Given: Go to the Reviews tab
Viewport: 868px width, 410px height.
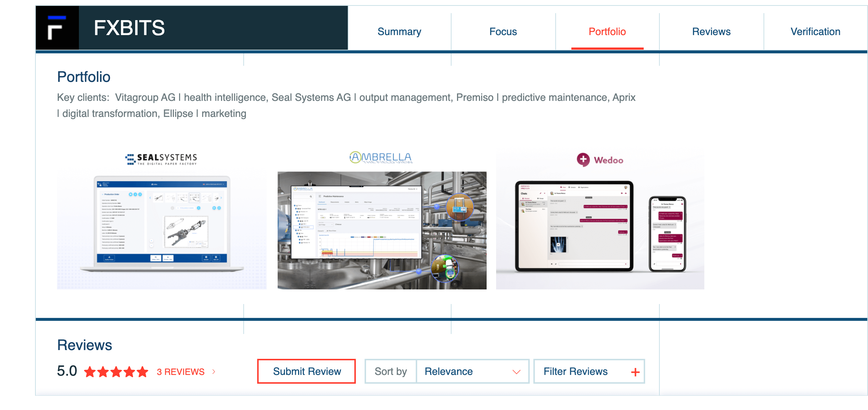Looking at the screenshot, I should (711, 32).
